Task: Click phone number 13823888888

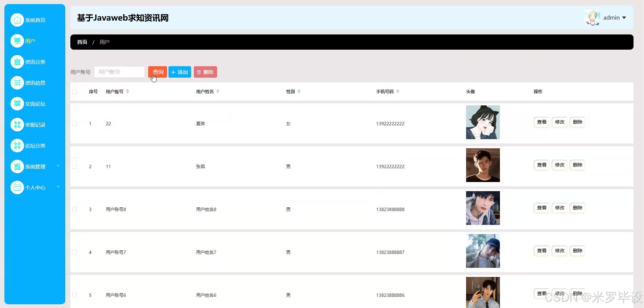Action: [x=390, y=209]
